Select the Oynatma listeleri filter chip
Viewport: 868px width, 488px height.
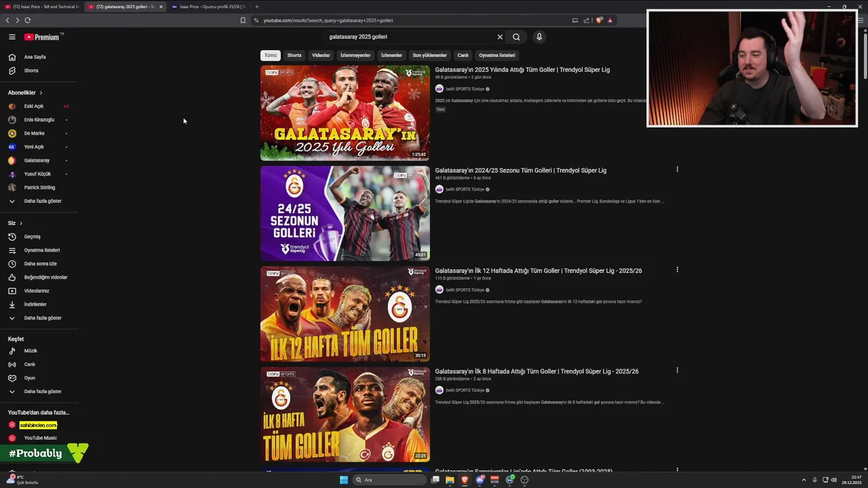(x=497, y=56)
